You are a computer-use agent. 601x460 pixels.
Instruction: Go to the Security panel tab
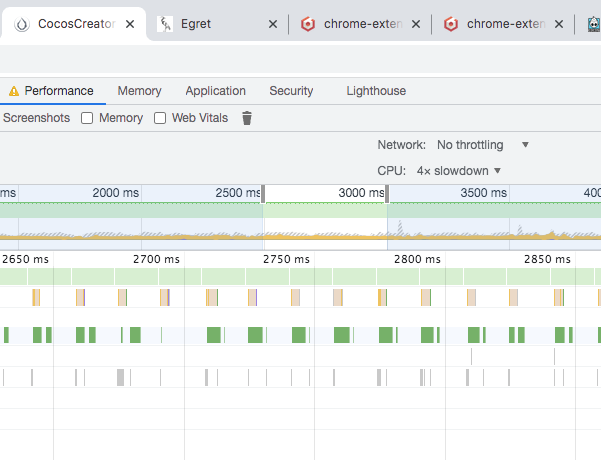291,91
